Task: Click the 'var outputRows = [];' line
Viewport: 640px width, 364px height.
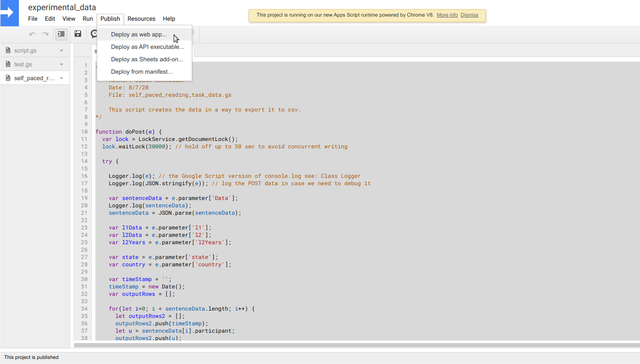Action: click(x=142, y=294)
